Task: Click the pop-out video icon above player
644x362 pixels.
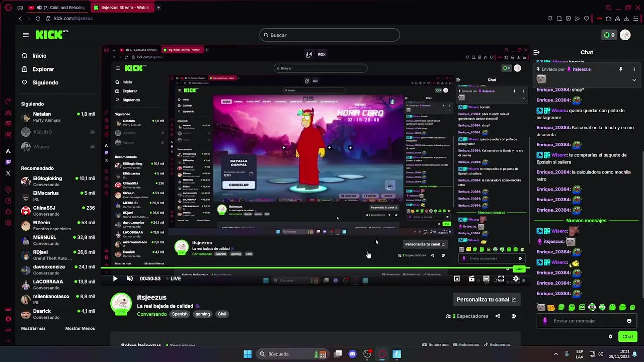Action: tap(309, 54)
